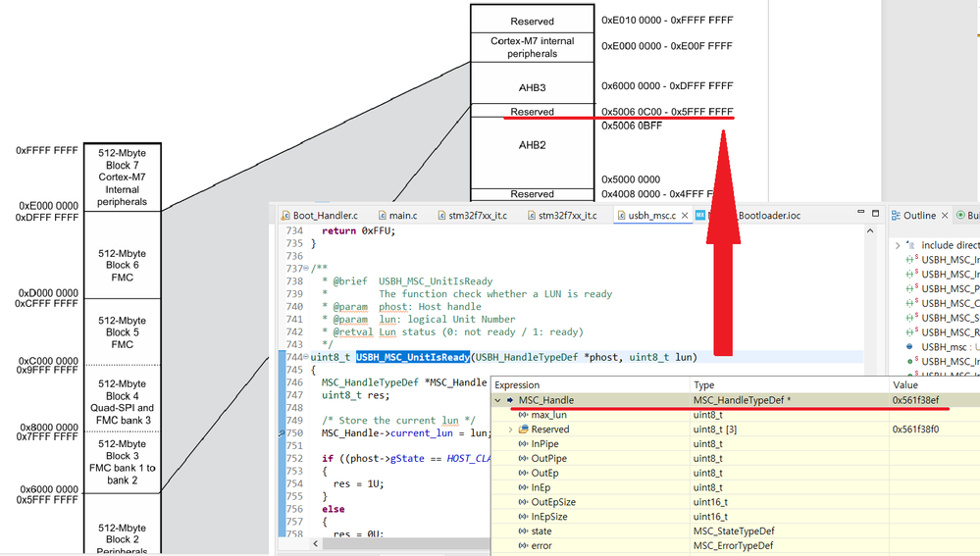The height and width of the screenshot is (556, 980).
Task: Close the usbh_msc.c tab
Action: 685,216
